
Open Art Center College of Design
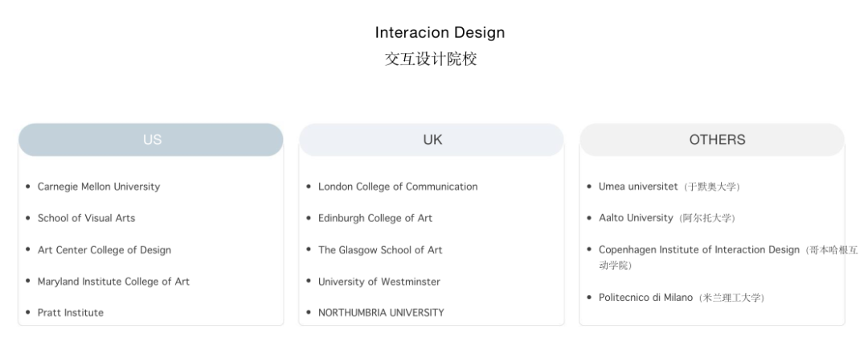pos(104,250)
